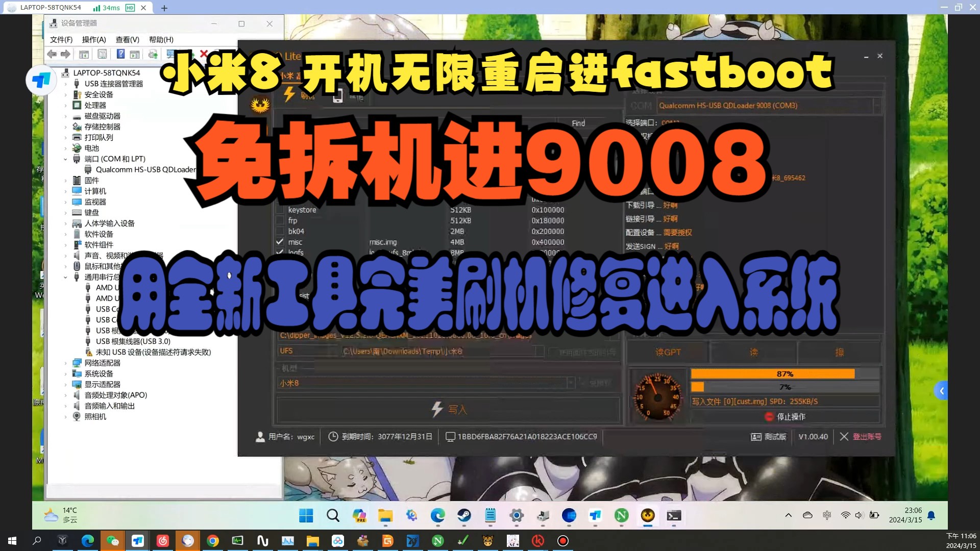
Task: Uncheck the misc partition checkbox
Action: (x=280, y=242)
